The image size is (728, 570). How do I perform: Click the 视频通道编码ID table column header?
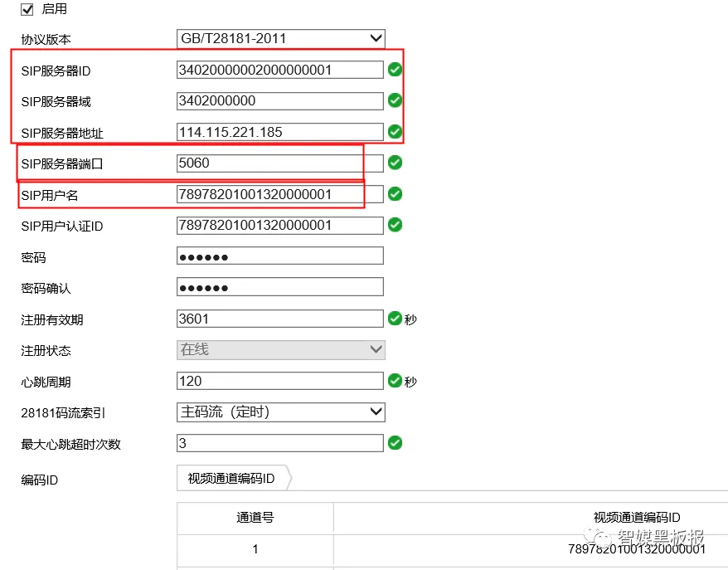pyautogui.click(x=637, y=518)
